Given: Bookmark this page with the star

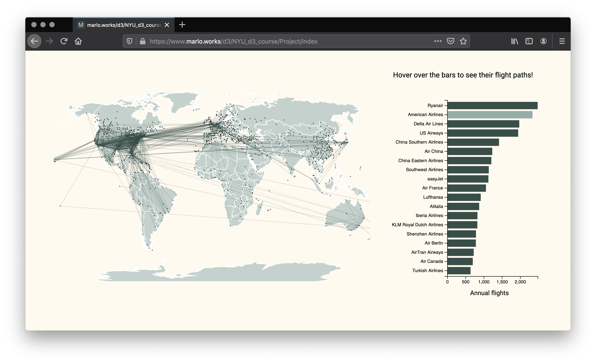Looking at the screenshot, I should pyautogui.click(x=463, y=41).
